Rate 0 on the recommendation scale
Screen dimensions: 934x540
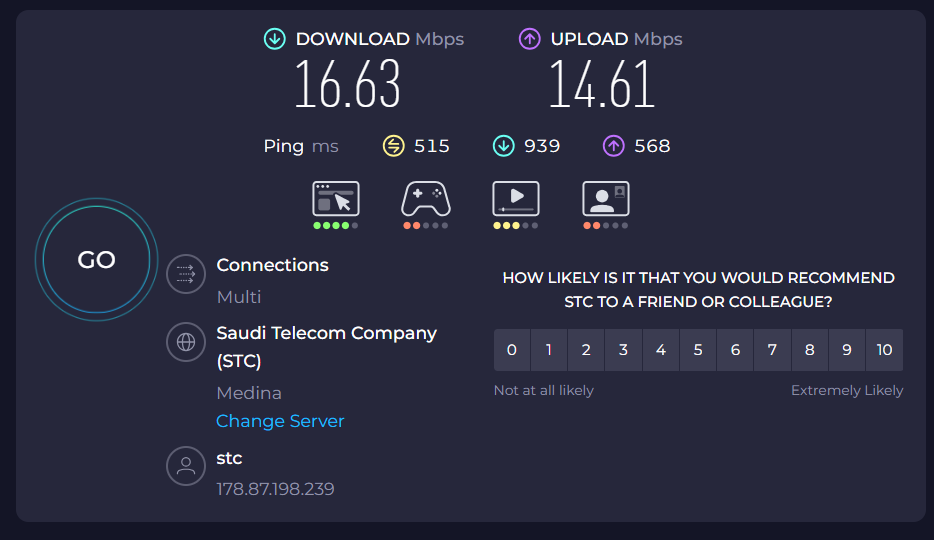(512, 350)
